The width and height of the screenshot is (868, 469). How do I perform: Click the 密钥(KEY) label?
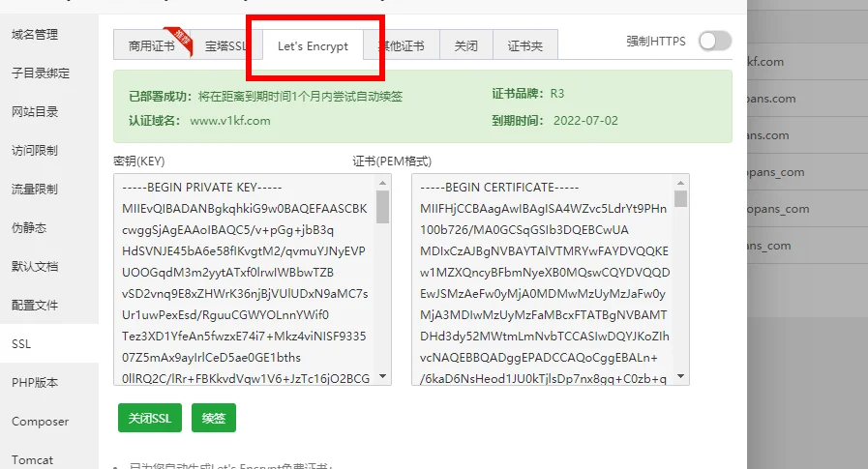[139, 161]
